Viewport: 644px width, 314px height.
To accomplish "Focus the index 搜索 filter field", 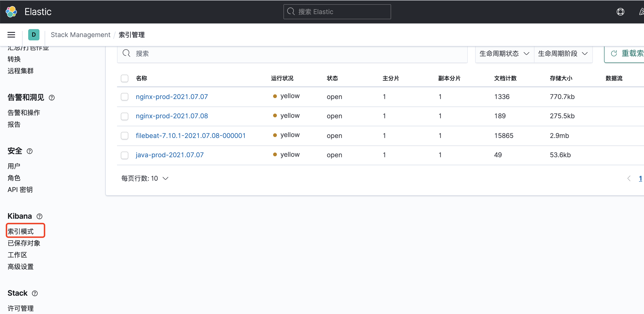I will (292, 54).
